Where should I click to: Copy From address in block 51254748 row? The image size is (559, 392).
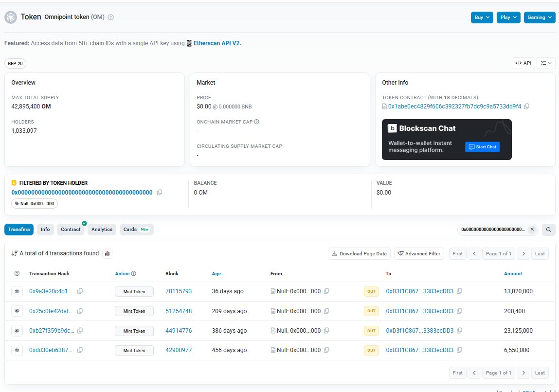tap(326, 311)
